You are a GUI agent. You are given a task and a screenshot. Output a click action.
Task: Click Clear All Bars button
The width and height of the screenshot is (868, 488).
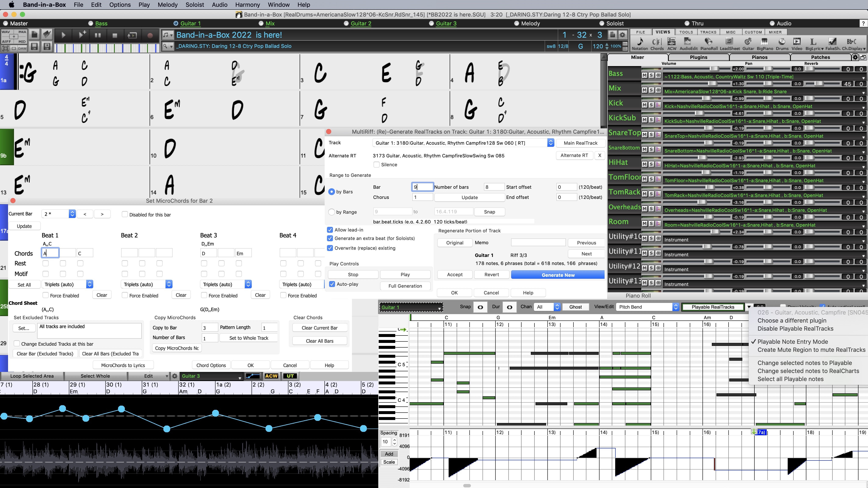point(319,341)
